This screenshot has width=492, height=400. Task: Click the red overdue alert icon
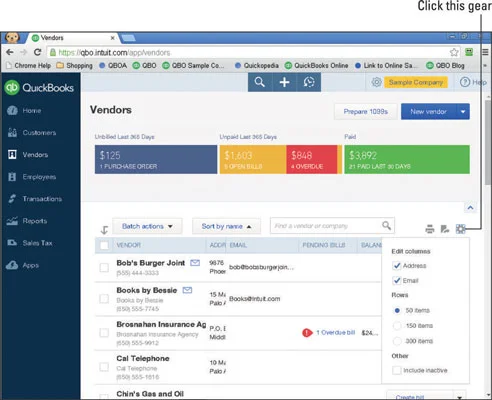pos(307,333)
